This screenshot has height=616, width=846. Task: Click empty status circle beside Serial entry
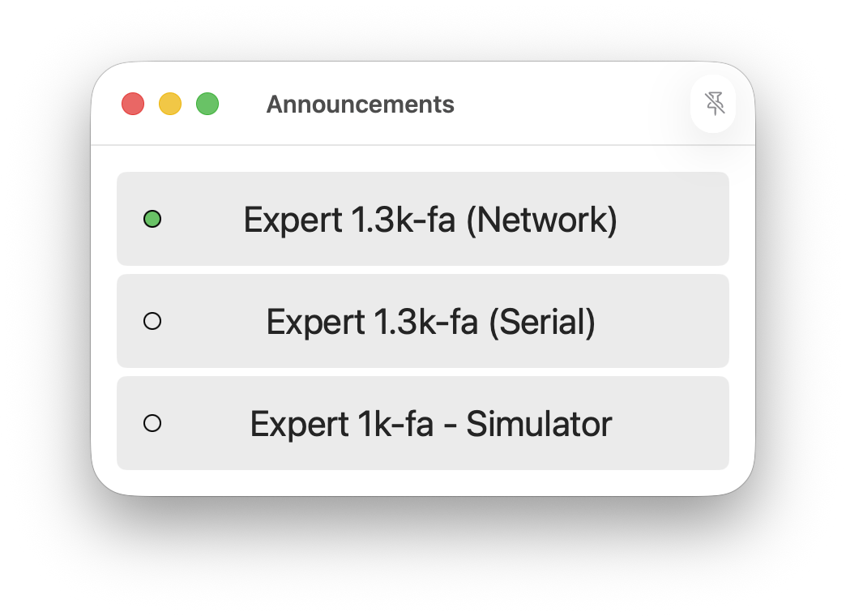click(152, 321)
